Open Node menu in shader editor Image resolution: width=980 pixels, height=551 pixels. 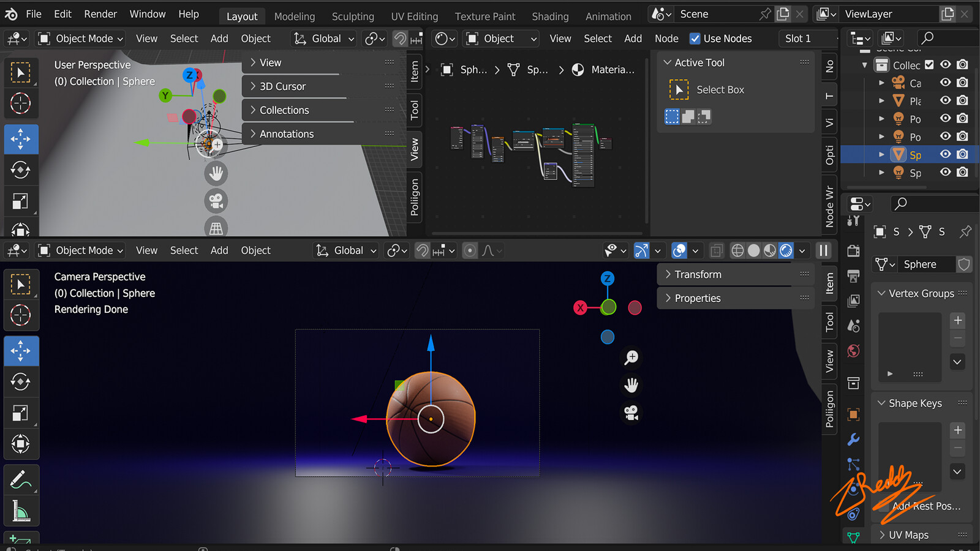pyautogui.click(x=666, y=39)
